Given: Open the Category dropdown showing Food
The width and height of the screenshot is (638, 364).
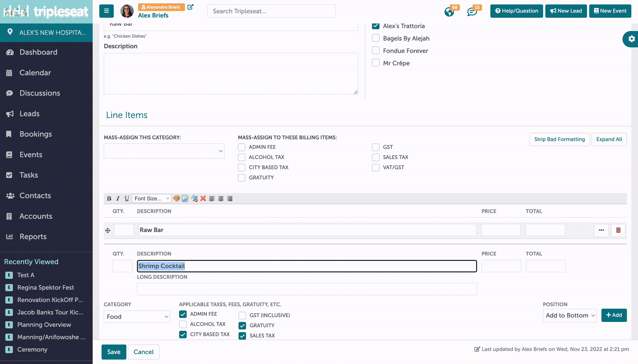Looking at the screenshot, I should [137, 317].
